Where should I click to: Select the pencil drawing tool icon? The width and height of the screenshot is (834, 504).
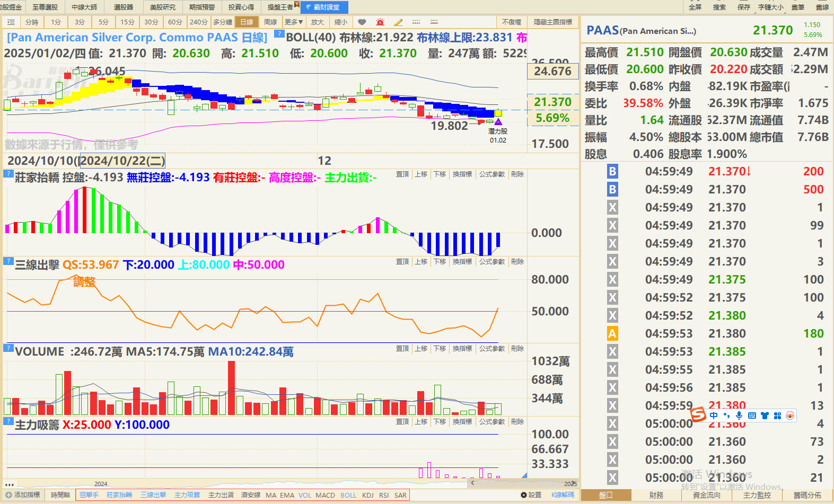(x=398, y=22)
